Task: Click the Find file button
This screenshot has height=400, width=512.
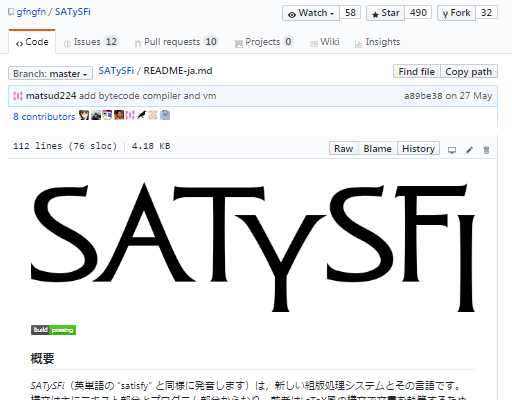Action: 417,71
